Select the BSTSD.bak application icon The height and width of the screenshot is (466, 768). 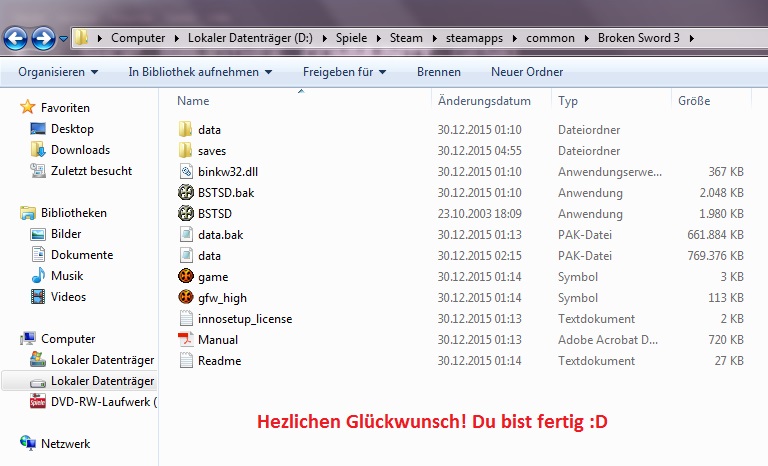[186, 192]
